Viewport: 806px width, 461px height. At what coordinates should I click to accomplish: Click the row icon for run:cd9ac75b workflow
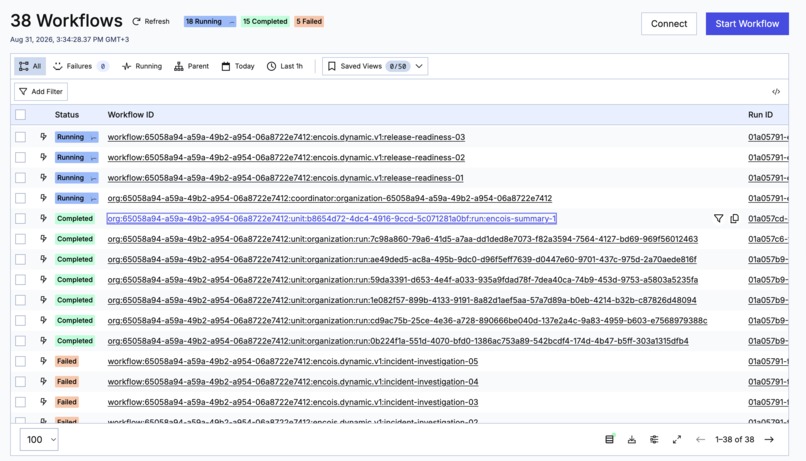tap(43, 320)
